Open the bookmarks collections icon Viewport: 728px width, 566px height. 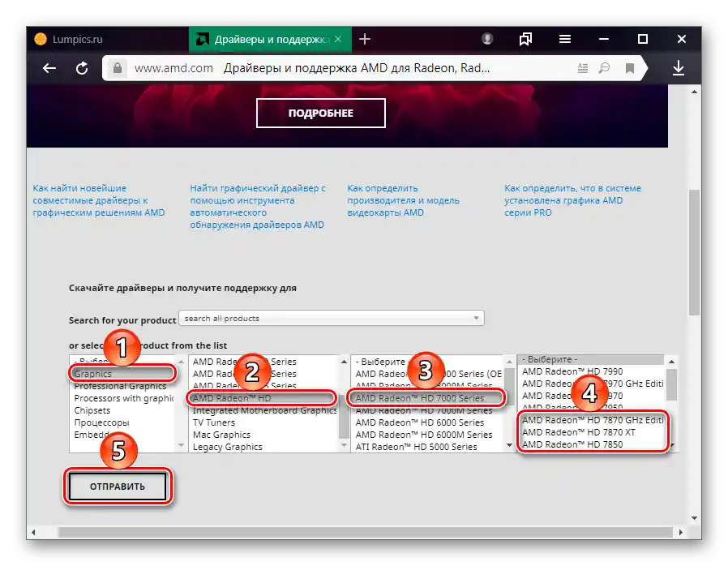coord(525,39)
